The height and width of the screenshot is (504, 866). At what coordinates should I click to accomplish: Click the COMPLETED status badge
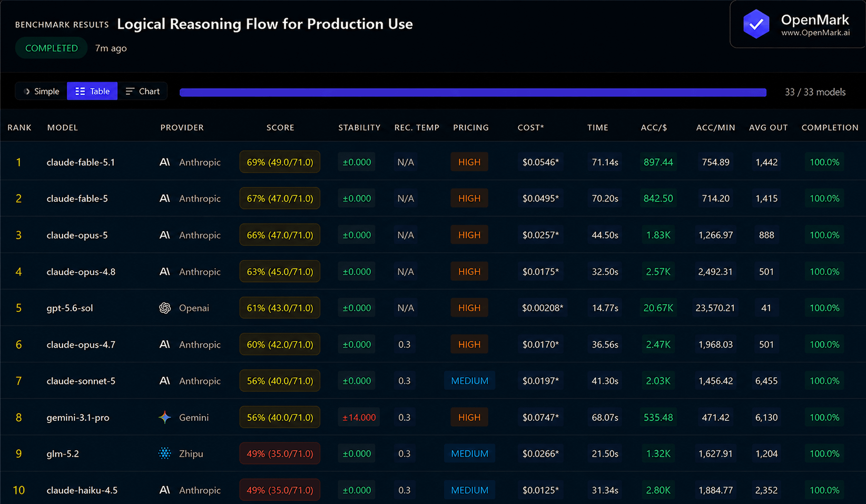click(x=52, y=48)
